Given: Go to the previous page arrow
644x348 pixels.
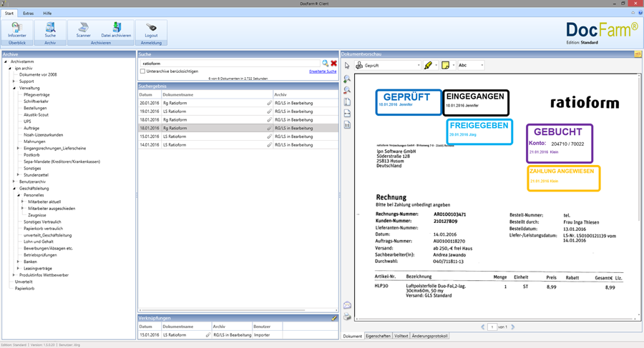Looking at the screenshot, I should [x=483, y=327].
